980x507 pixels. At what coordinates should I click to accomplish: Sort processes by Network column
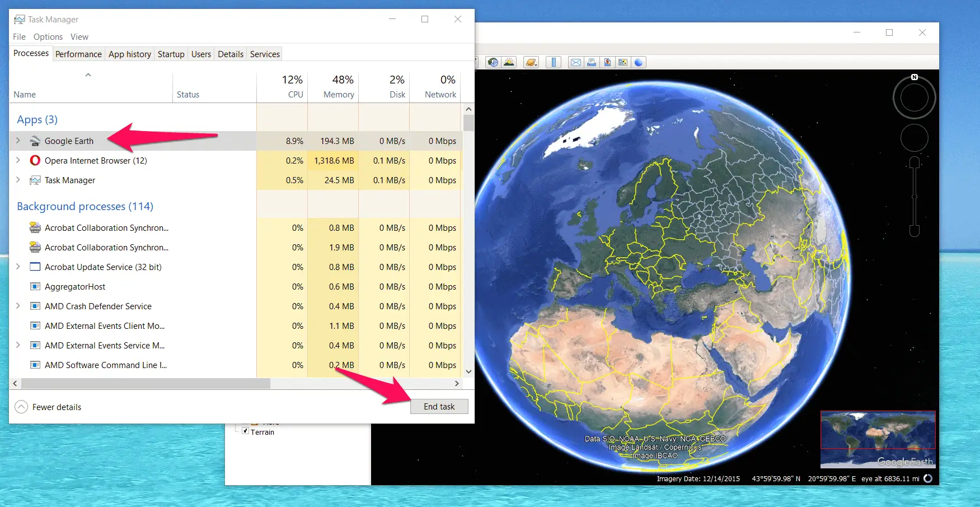(435, 86)
